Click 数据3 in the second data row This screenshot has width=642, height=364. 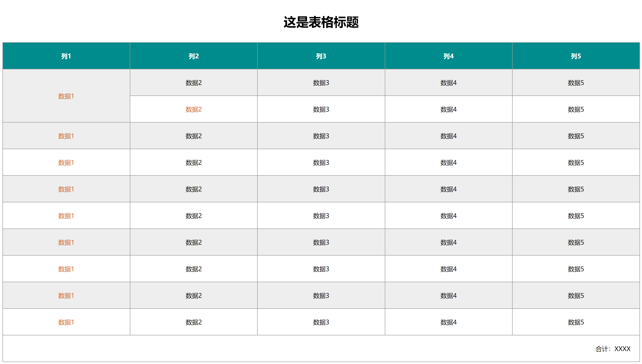click(x=321, y=109)
